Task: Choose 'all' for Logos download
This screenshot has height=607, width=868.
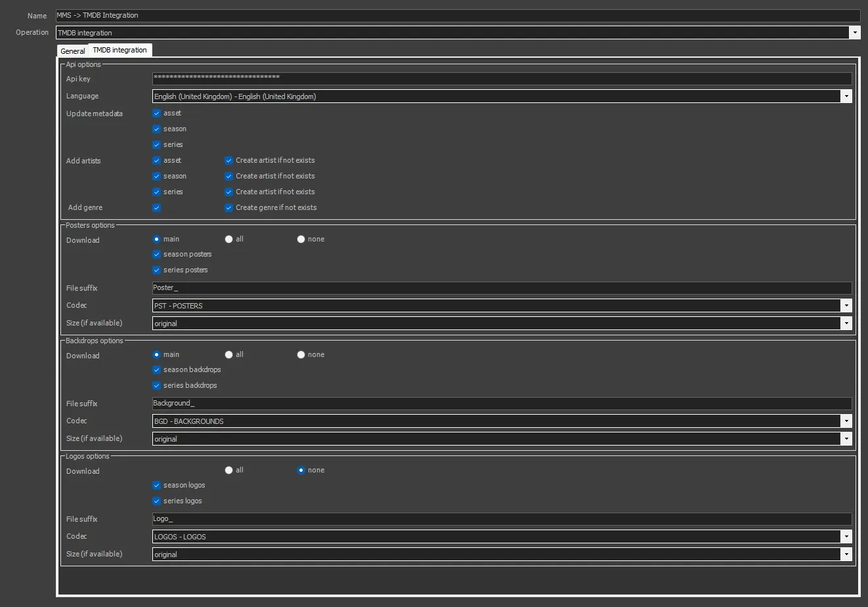Action: [229, 471]
